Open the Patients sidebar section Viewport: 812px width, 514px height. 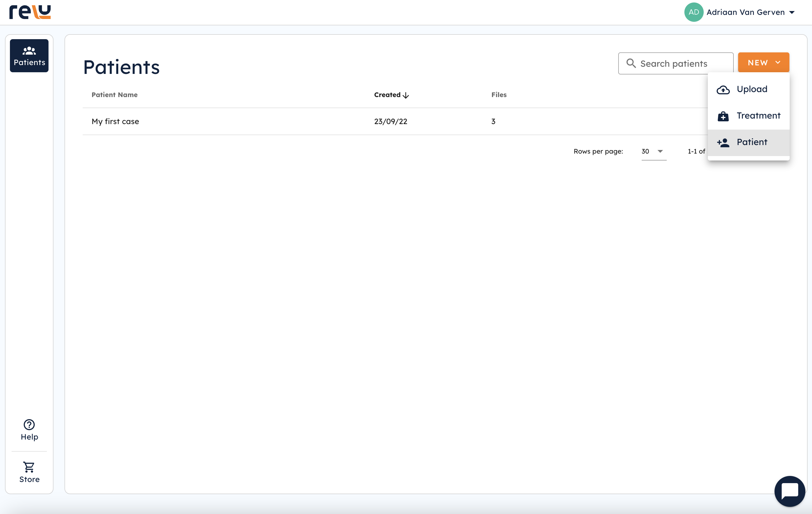tap(29, 56)
